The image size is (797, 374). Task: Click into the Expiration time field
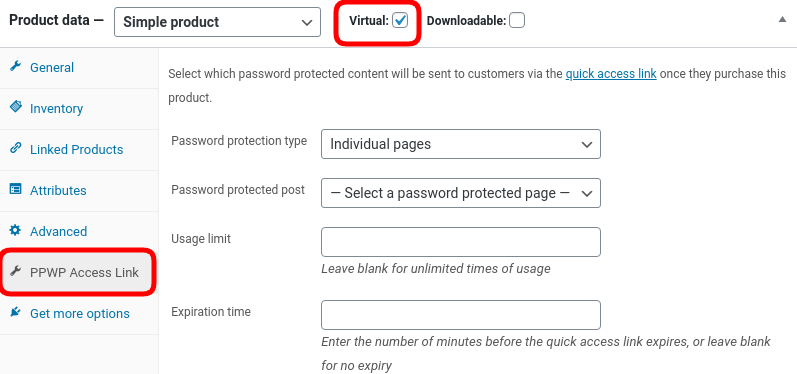click(461, 315)
